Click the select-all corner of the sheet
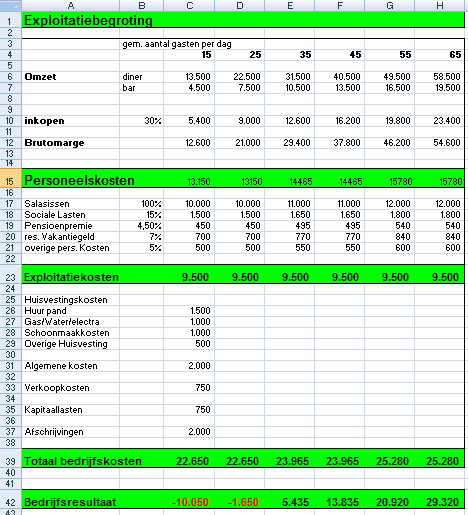 [10, 5]
